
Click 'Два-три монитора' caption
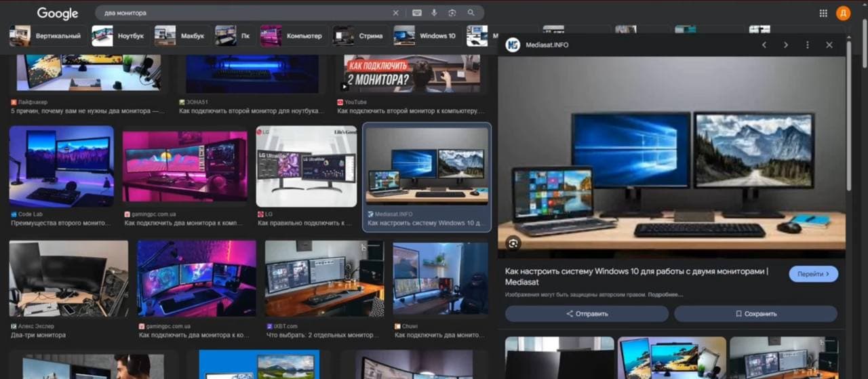pos(39,335)
